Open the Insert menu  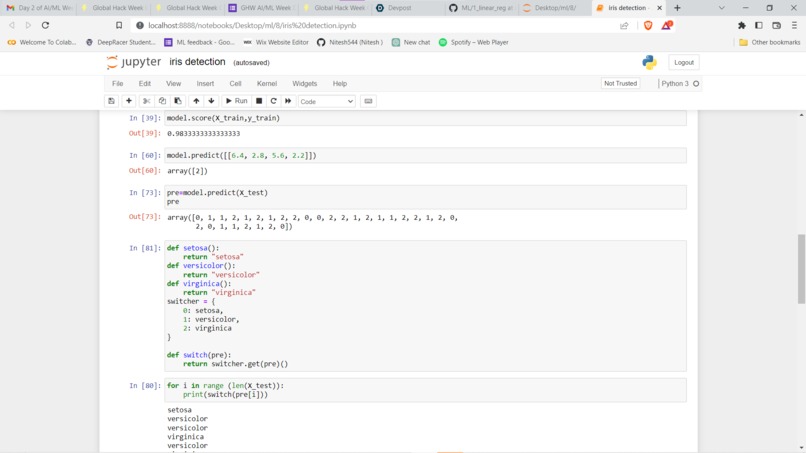click(x=205, y=83)
